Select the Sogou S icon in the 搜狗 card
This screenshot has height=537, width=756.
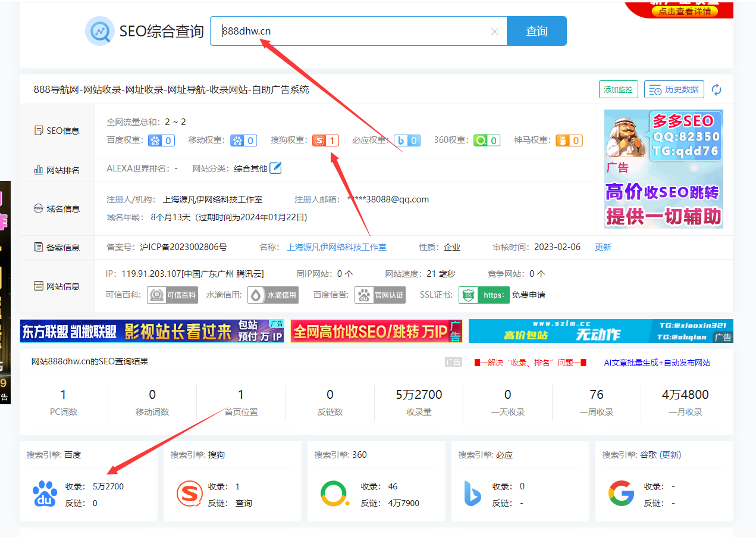click(190, 493)
